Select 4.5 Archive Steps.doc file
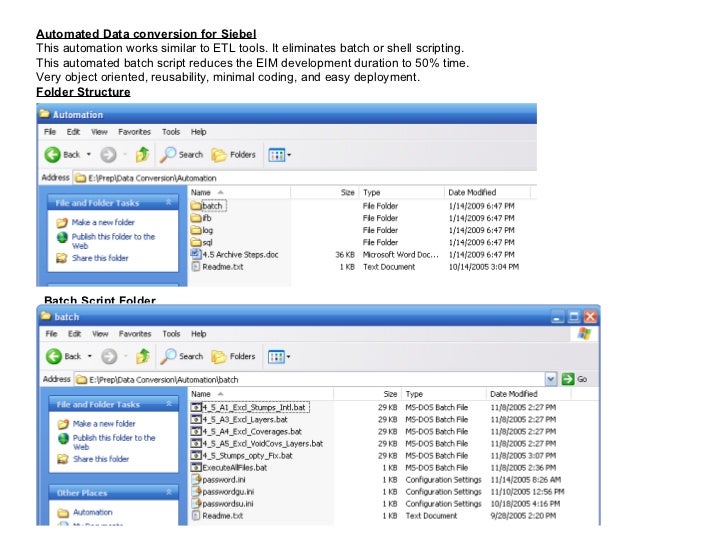Viewport: 728px width, 546px height. (234, 254)
